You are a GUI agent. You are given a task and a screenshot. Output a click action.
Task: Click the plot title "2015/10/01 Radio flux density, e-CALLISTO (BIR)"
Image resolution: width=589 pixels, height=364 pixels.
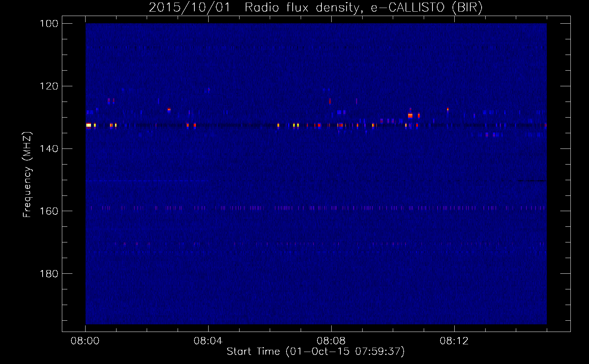[x=316, y=8]
